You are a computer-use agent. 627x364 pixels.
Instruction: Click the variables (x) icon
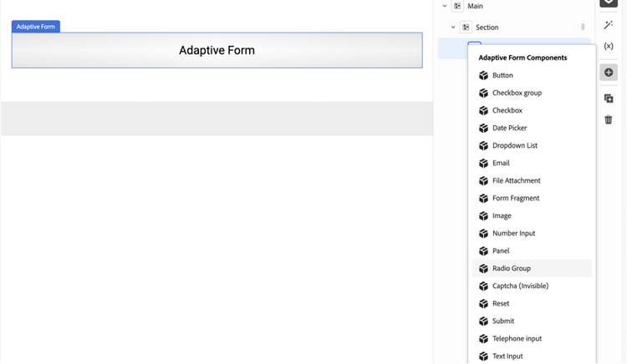pyautogui.click(x=609, y=46)
